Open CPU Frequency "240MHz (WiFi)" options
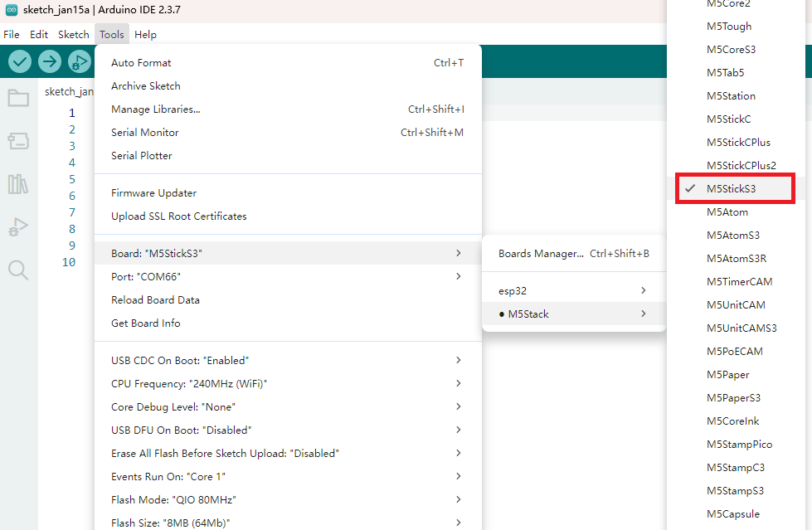812x530 pixels. pyautogui.click(x=287, y=384)
